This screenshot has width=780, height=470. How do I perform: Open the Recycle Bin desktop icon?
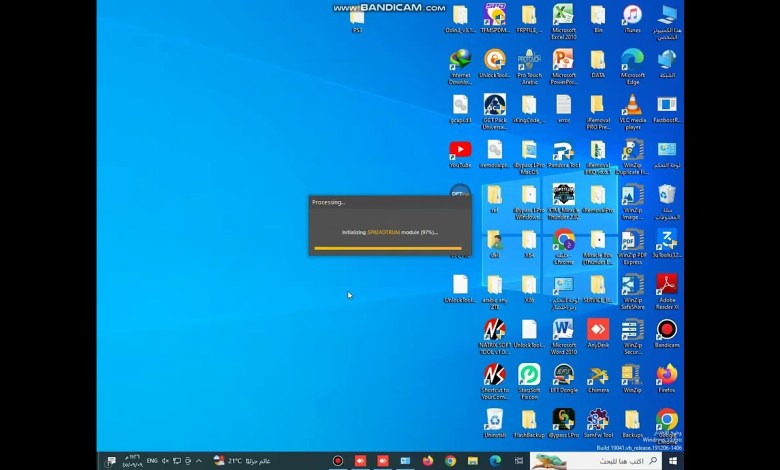coord(667,201)
